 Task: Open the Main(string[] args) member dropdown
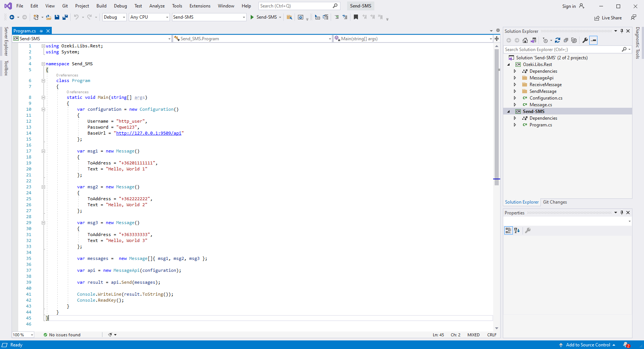point(413,39)
